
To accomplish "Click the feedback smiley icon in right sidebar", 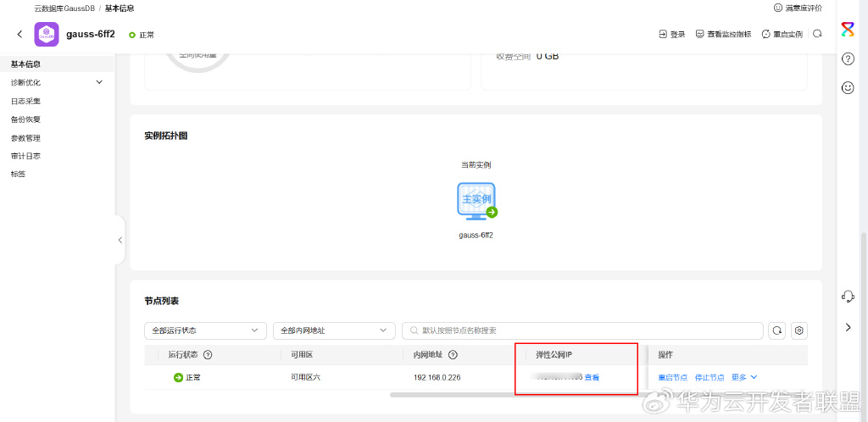I will (x=848, y=87).
